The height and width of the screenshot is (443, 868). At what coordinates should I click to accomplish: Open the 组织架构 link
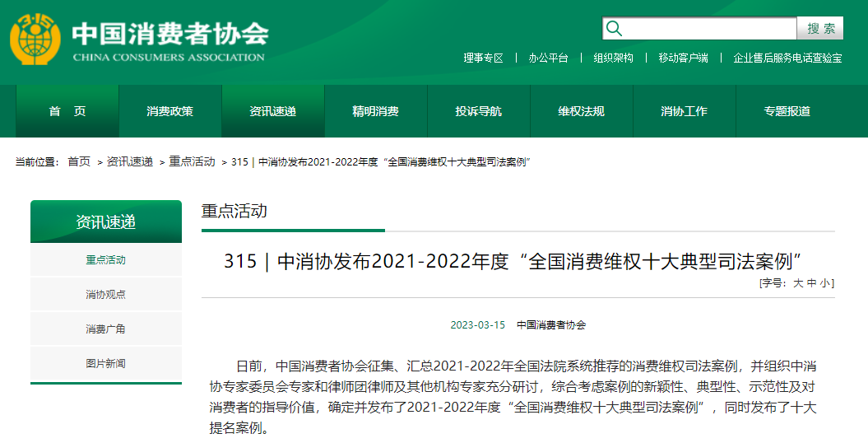coord(613,58)
